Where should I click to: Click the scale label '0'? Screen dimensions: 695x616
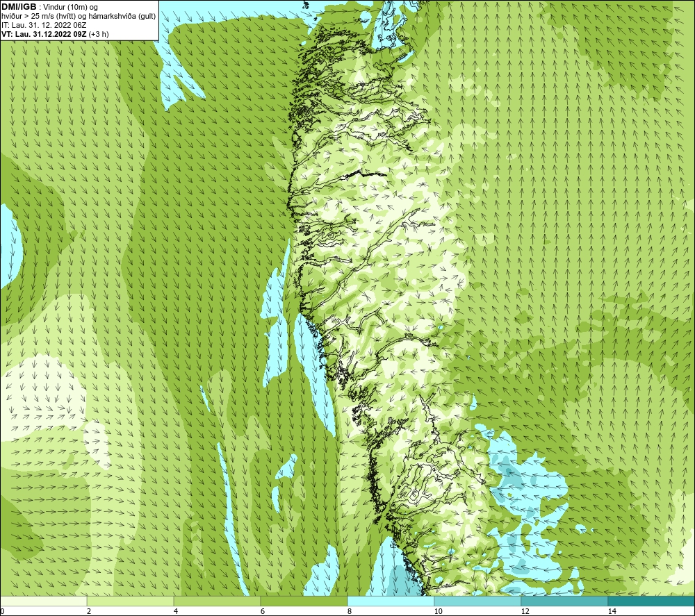pos(2,611)
